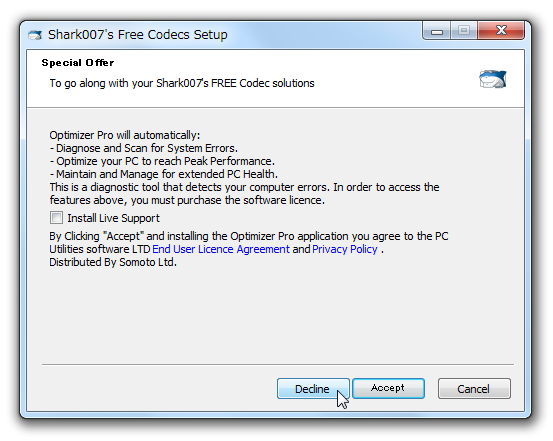Open the Privacy Policy link
Screen dimensions: 553x441
coord(345,249)
